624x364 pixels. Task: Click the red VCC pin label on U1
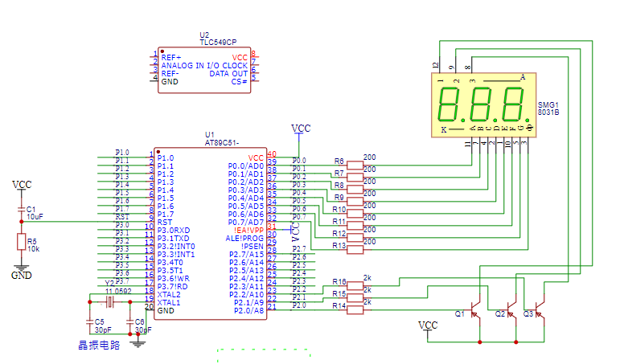pos(256,158)
